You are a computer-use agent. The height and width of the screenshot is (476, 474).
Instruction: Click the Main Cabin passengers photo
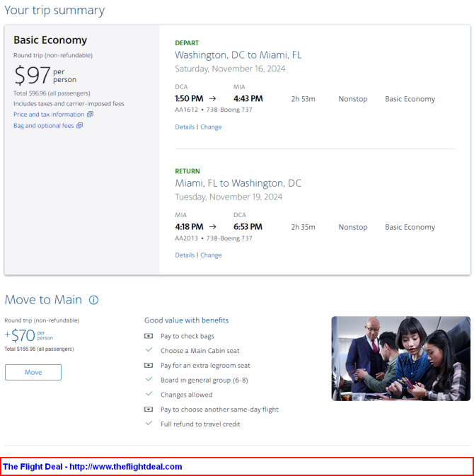click(x=401, y=359)
